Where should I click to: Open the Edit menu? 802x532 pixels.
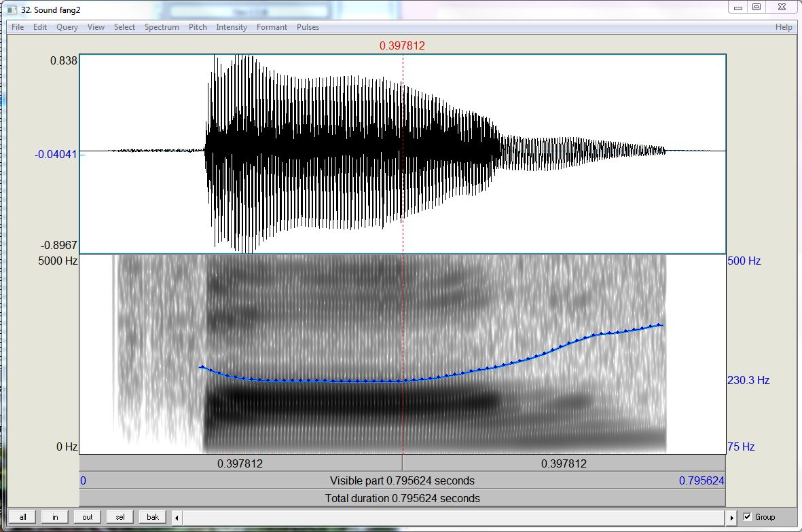40,27
